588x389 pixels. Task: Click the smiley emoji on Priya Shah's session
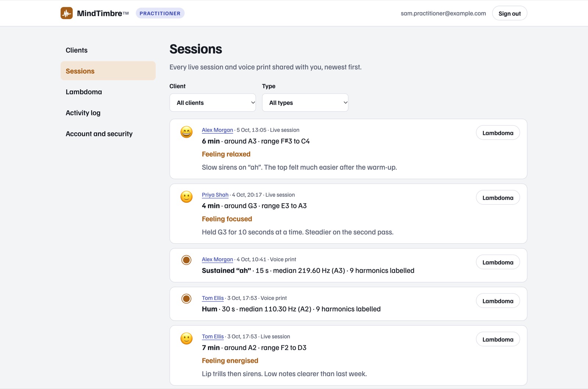pos(186,197)
